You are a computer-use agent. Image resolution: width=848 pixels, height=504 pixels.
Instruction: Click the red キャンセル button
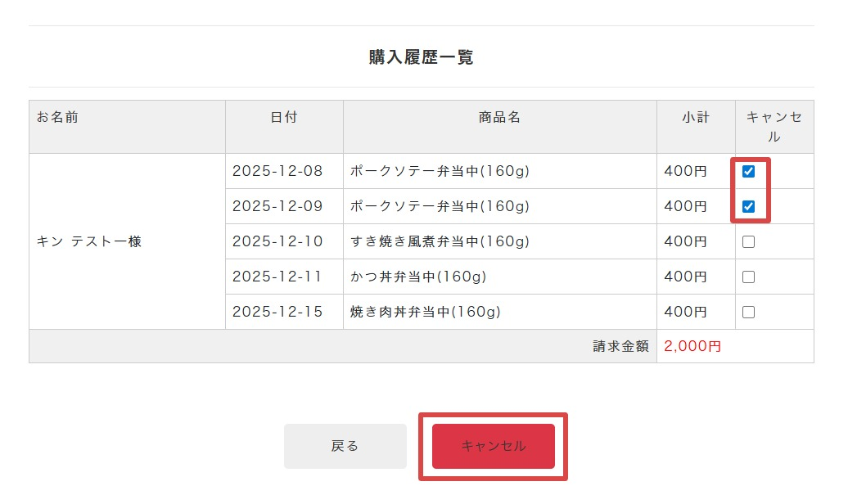494,446
